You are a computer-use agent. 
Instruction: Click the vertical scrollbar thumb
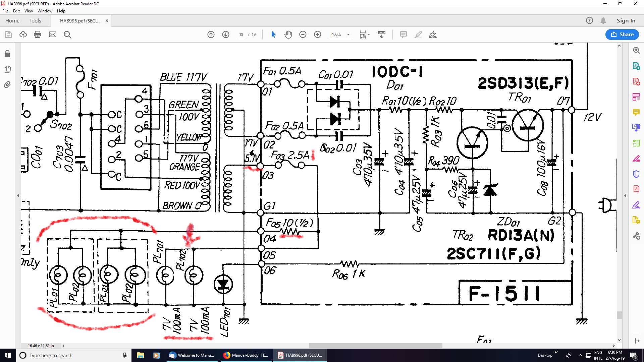[619, 315]
